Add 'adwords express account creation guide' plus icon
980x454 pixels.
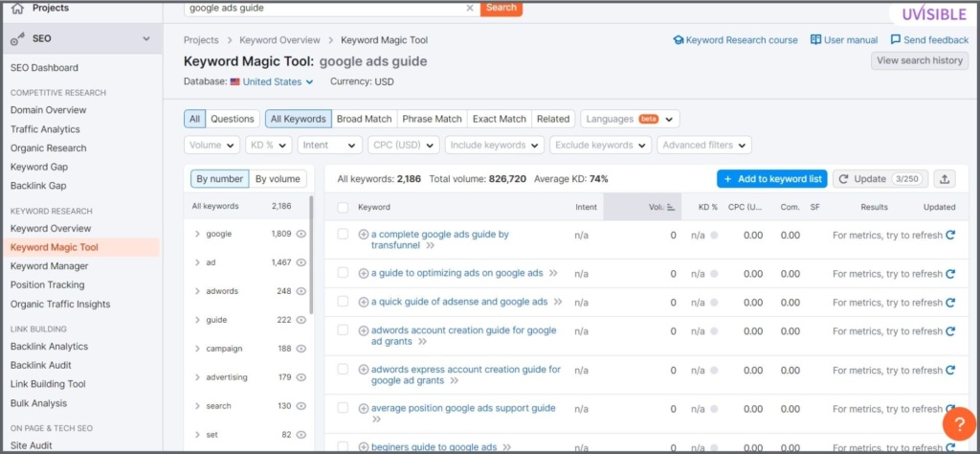click(363, 370)
